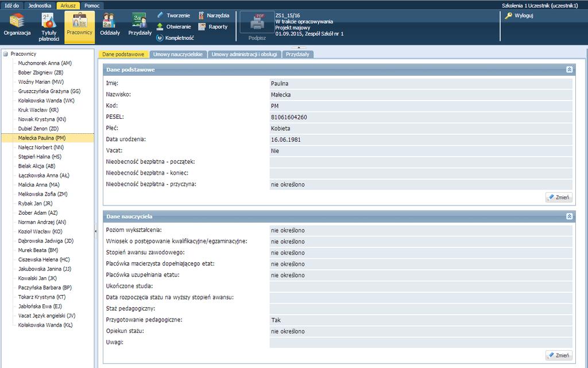Viewport: 588px width, 368px height.
Task: Select employee Bober Zbigniew (ZB)
Action: point(41,73)
